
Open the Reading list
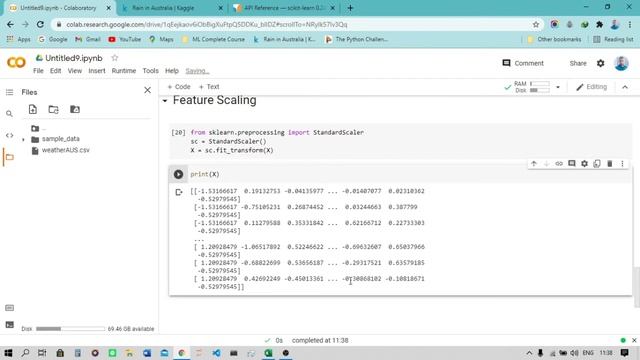[x=613, y=39]
